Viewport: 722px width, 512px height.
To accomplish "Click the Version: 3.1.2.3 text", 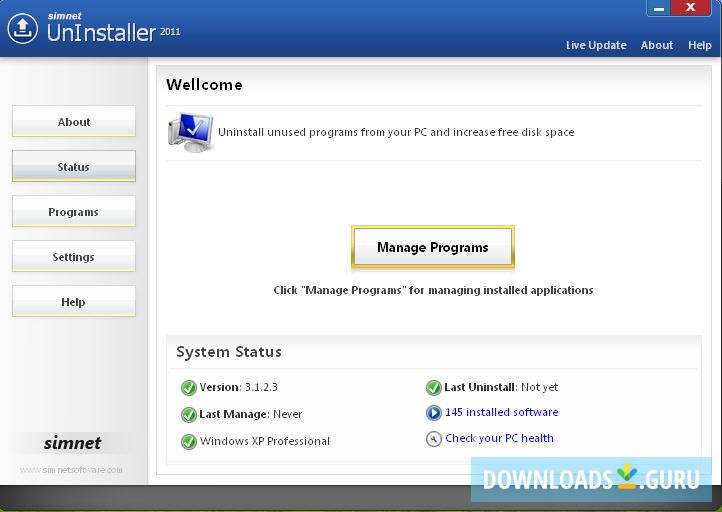I will (x=239, y=387).
